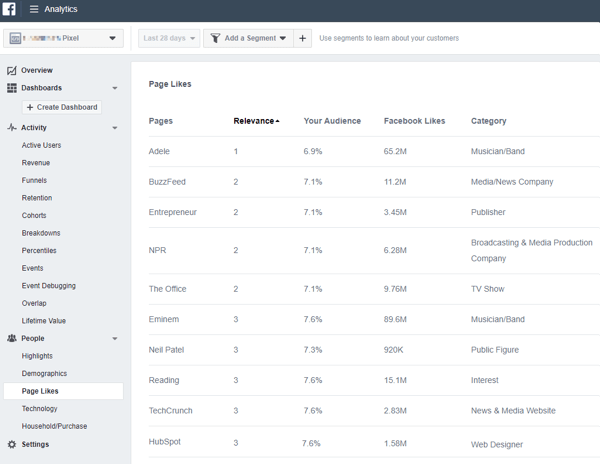
Task: Click the Media/News Company category text
Action: coord(512,182)
